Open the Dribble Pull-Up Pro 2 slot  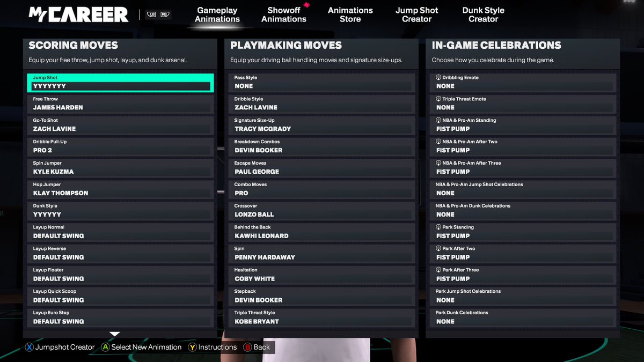coord(120,147)
